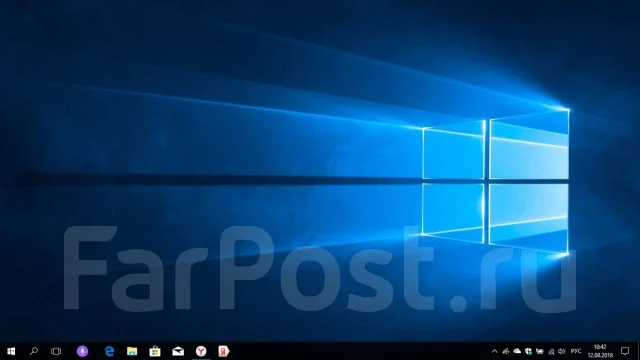640x360 pixels.
Task: Open Task View on the taskbar
Action: [56, 351]
